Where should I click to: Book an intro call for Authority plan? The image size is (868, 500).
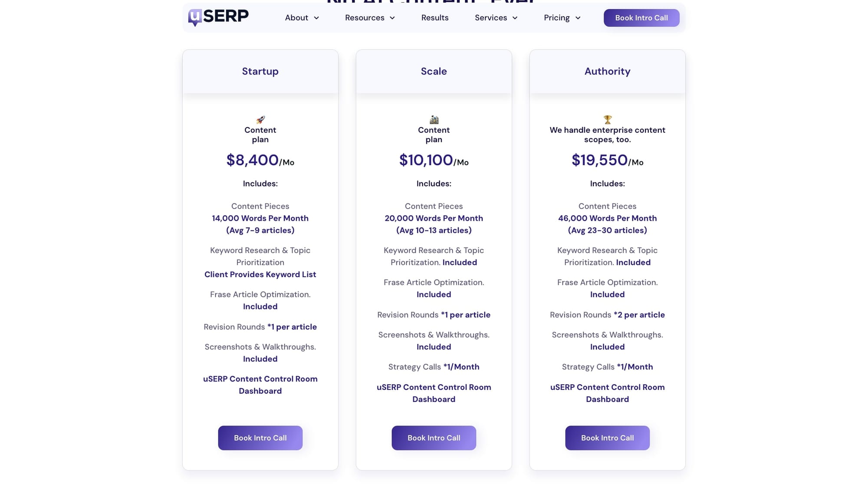[607, 438]
